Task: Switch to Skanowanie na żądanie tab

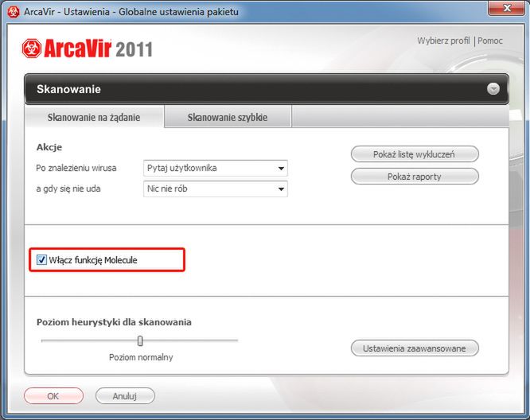Action: point(94,117)
